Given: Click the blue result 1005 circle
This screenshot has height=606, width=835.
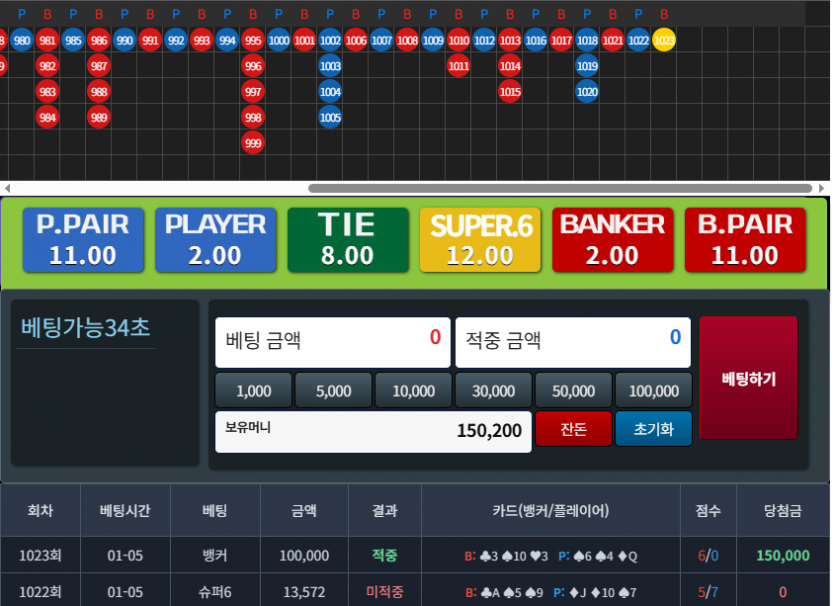Looking at the screenshot, I should coord(328,117).
